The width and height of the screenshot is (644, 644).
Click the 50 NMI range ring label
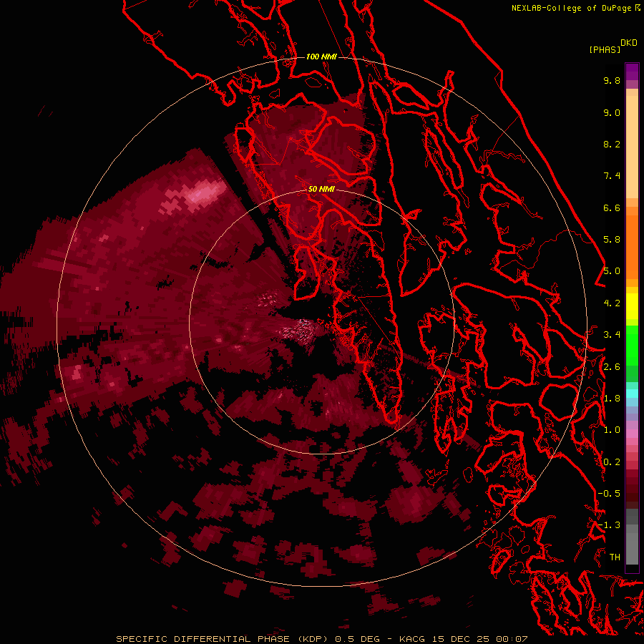click(321, 189)
